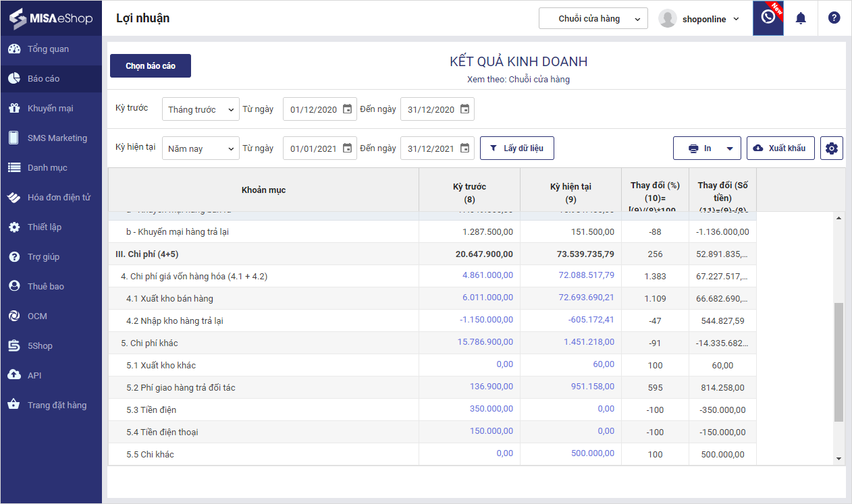Expand the In print options arrow
The height and width of the screenshot is (504, 852).
(729, 148)
